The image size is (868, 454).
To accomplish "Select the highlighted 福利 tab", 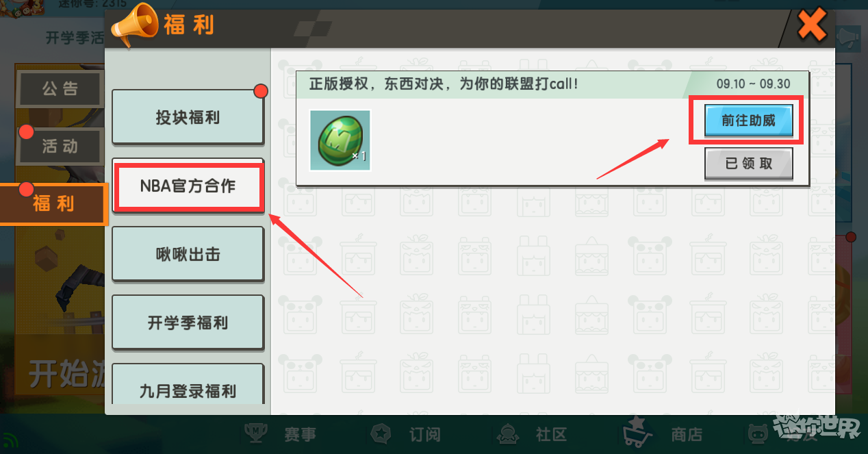I will pos(54,203).
